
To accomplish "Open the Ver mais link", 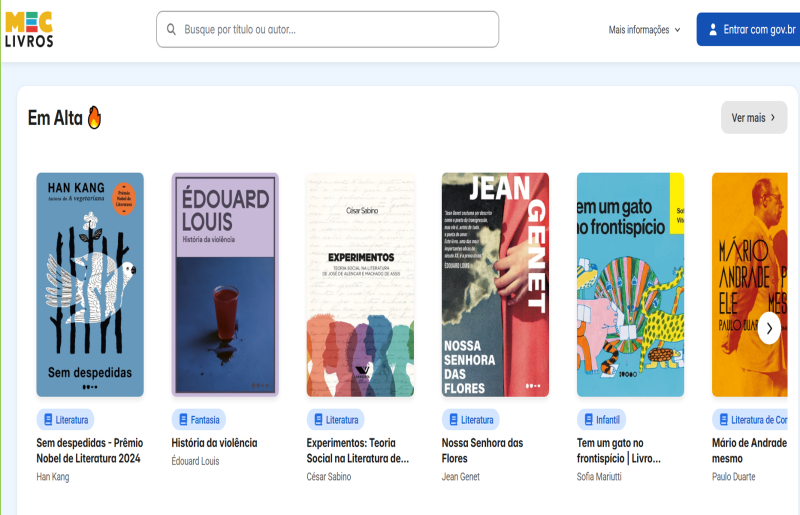I will [x=753, y=118].
